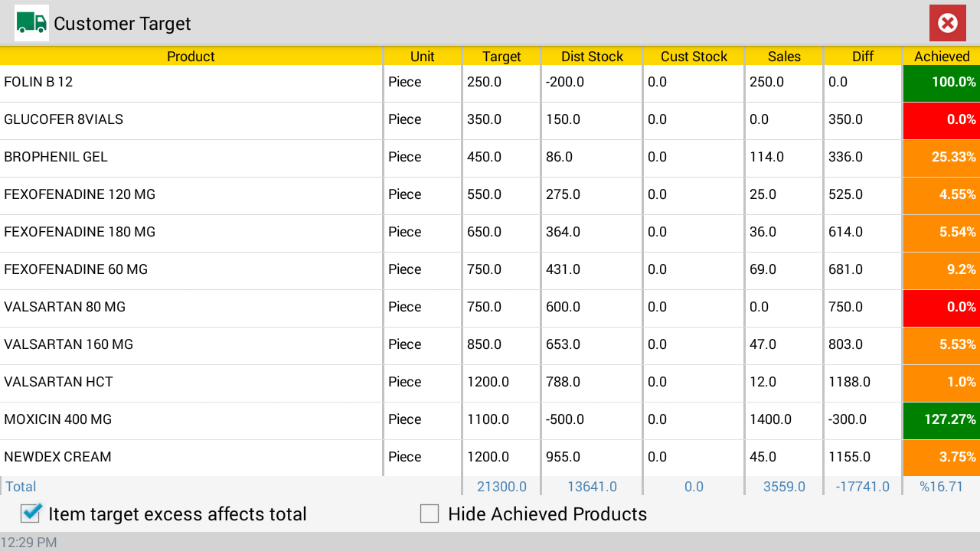The image size is (980, 551).
Task: Click the green 127.27% achieved cell
Action: (942, 421)
